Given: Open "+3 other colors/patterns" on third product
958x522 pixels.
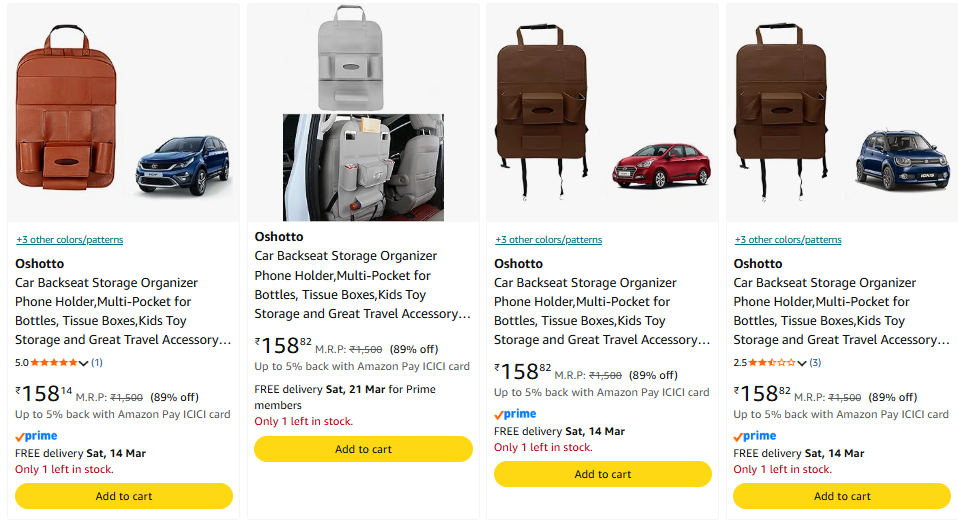Looking at the screenshot, I should (549, 240).
